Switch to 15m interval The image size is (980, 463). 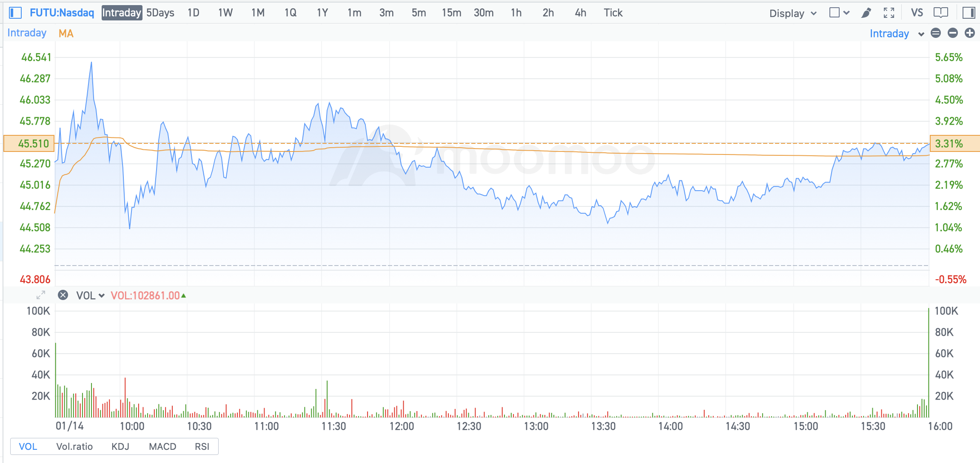[451, 13]
